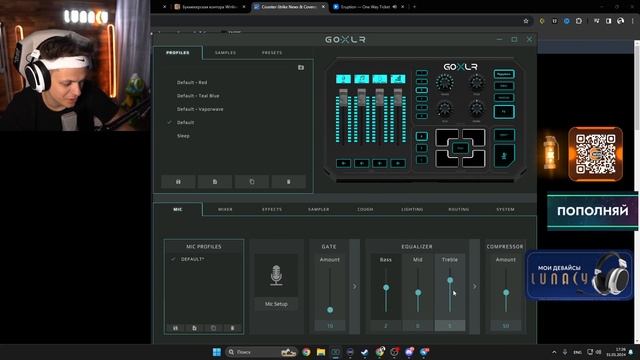
Task: Click the microphone icon above Mic Setup
Action: pos(276,275)
